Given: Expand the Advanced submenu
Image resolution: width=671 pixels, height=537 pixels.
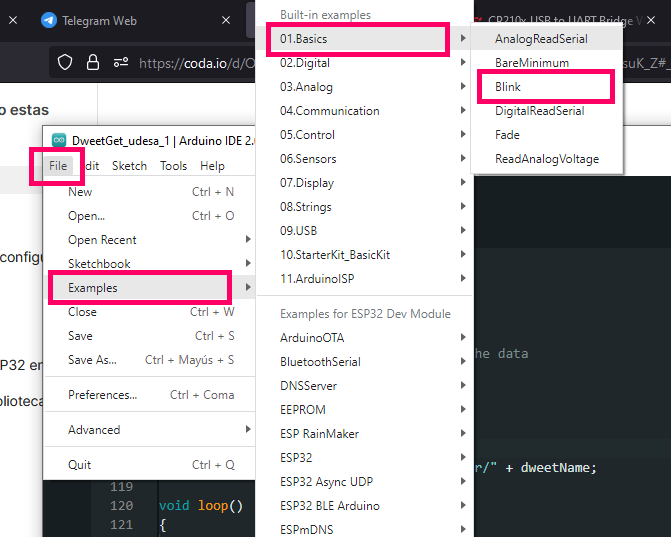Looking at the screenshot, I should (150, 430).
